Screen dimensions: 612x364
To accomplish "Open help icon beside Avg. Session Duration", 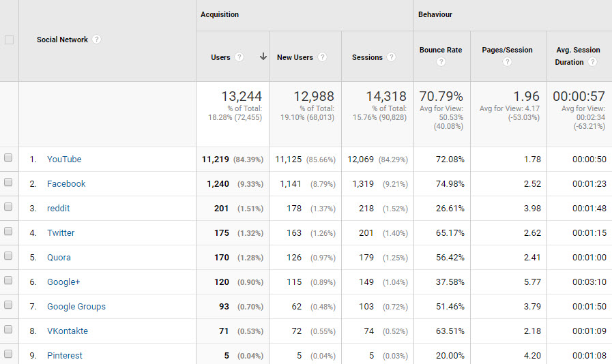I will click(592, 61).
